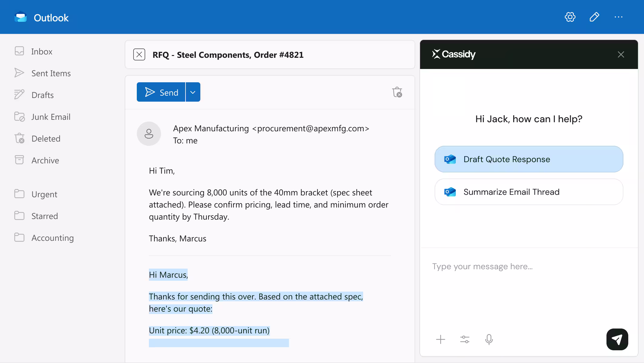
Task: Close the Cassidy panel
Action: click(621, 54)
